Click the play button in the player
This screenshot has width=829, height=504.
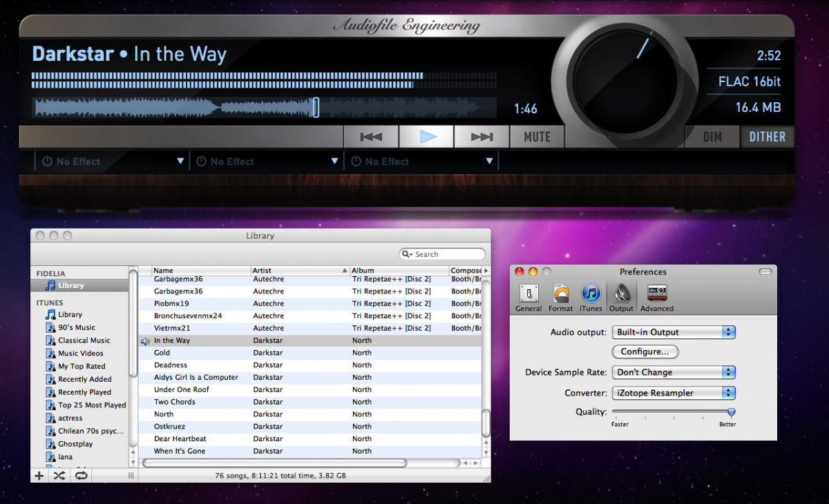click(426, 137)
